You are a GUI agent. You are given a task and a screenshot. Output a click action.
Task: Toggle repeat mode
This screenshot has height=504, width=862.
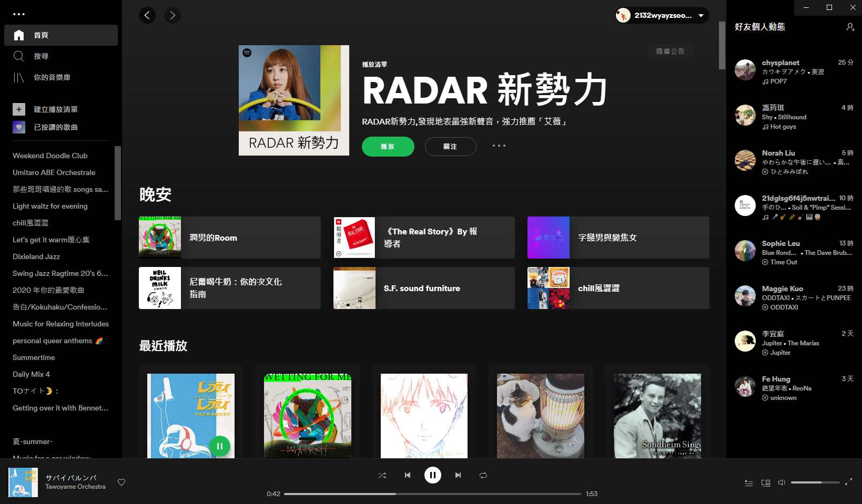click(483, 475)
